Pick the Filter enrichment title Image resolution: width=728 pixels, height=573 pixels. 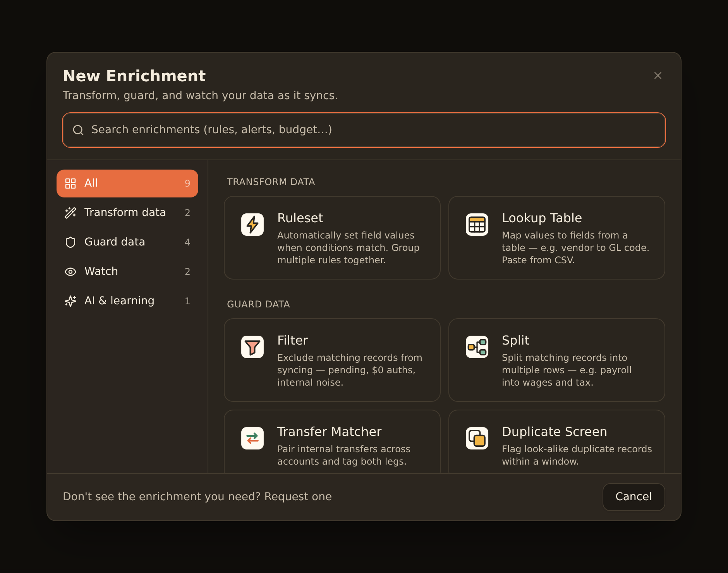[292, 340]
